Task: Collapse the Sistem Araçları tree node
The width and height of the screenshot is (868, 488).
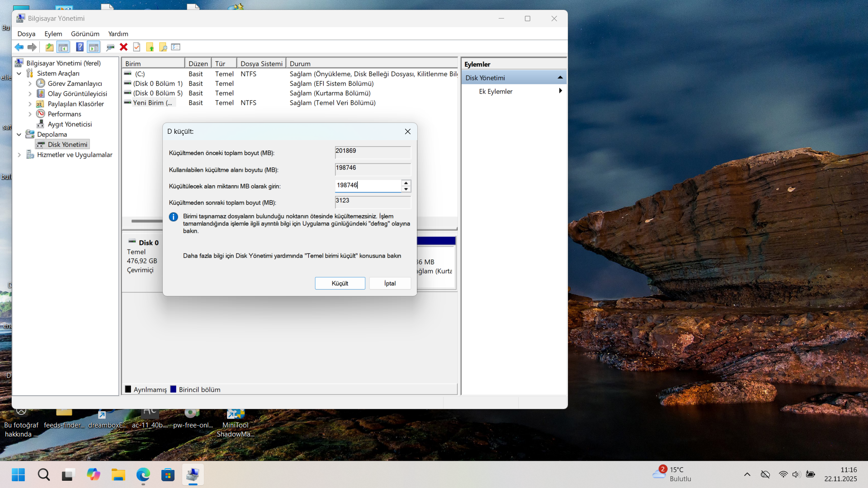Action: point(19,73)
